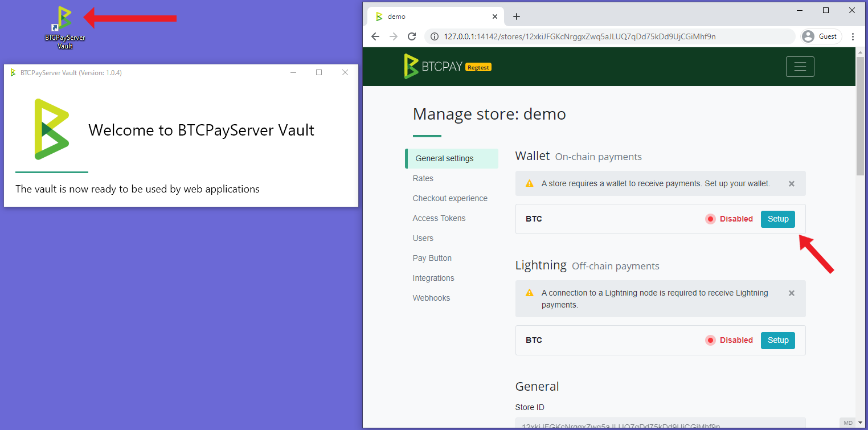Click the Store ID field
The image size is (868, 430).
pyautogui.click(x=661, y=424)
